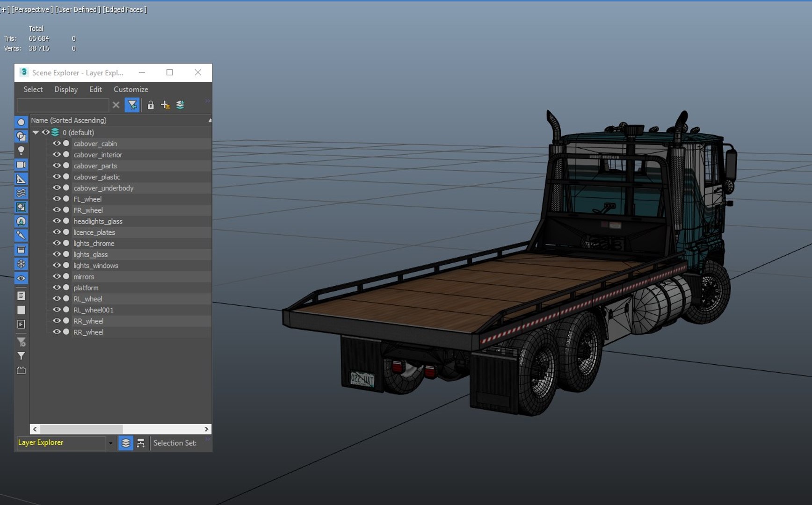Switch to Sort by Layer mode
812x505 pixels.
pos(126,443)
